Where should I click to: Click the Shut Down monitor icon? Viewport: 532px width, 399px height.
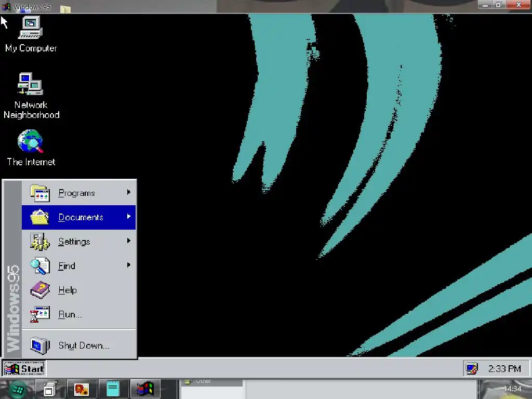(x=39, y=345)
